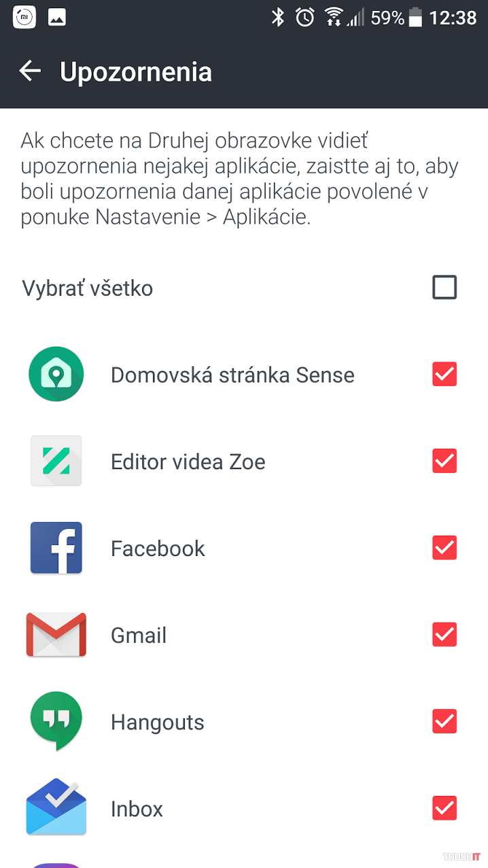Tap the back arrow in header

[x=30, y=71]
